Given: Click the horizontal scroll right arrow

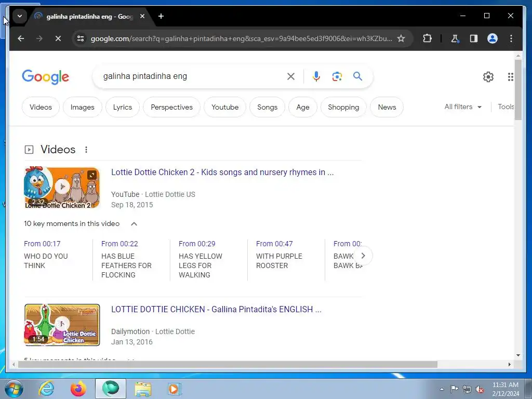Looking at the screenshot, I should [509, 364].
